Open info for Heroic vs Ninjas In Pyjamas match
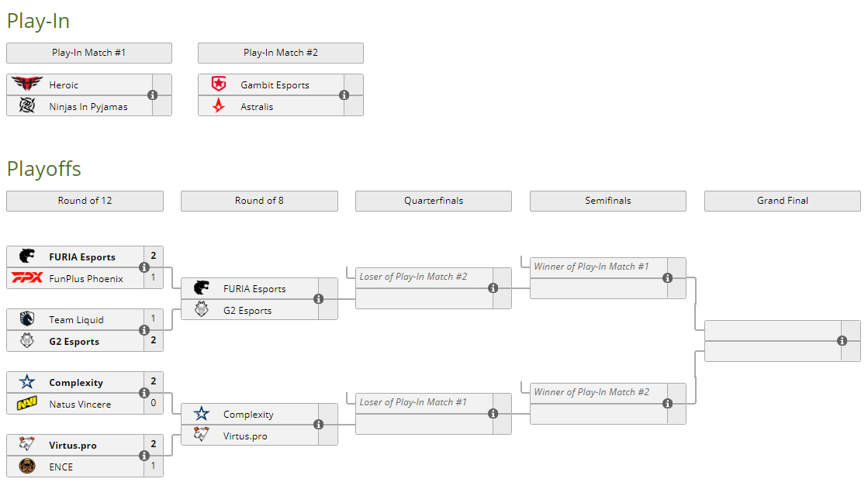 pyautogui.click(x=152, y=95)
